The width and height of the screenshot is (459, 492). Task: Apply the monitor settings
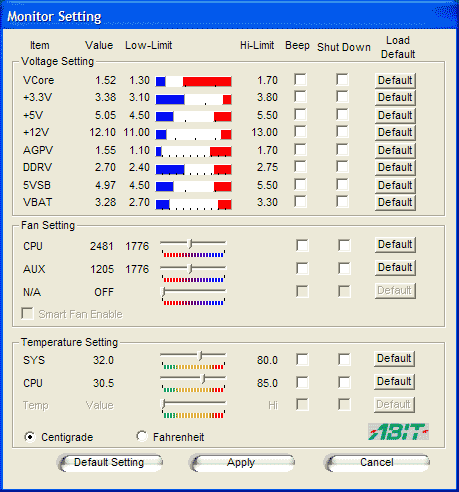pyautogui.click(x=241, y=463)
